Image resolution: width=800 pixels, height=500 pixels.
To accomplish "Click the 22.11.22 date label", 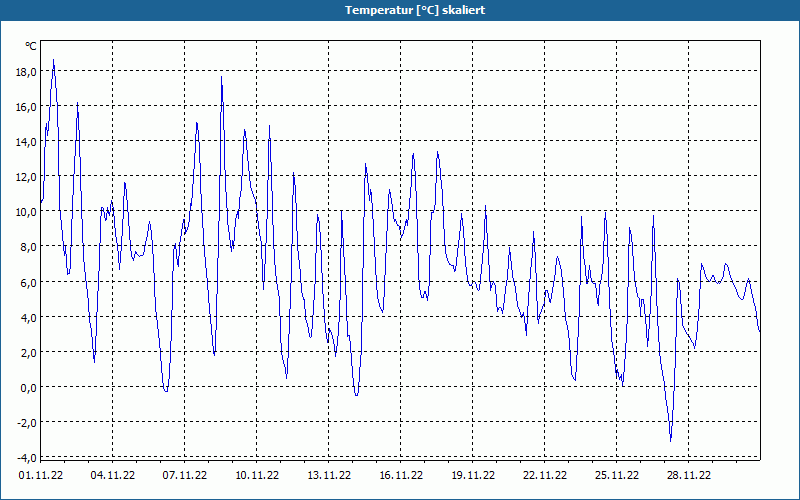I will 544,475.
